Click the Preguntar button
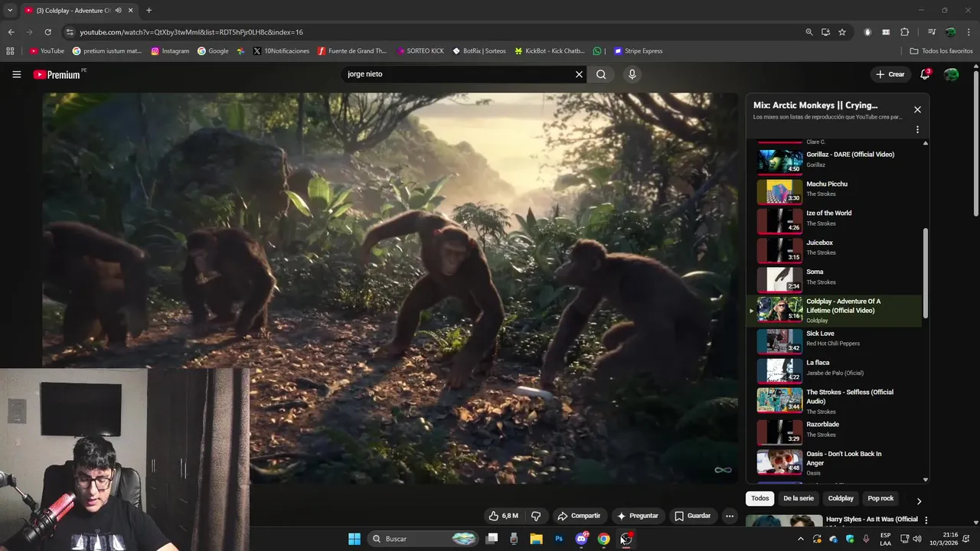The height and width of the screenshot is (551, 980). coord(638,516)
